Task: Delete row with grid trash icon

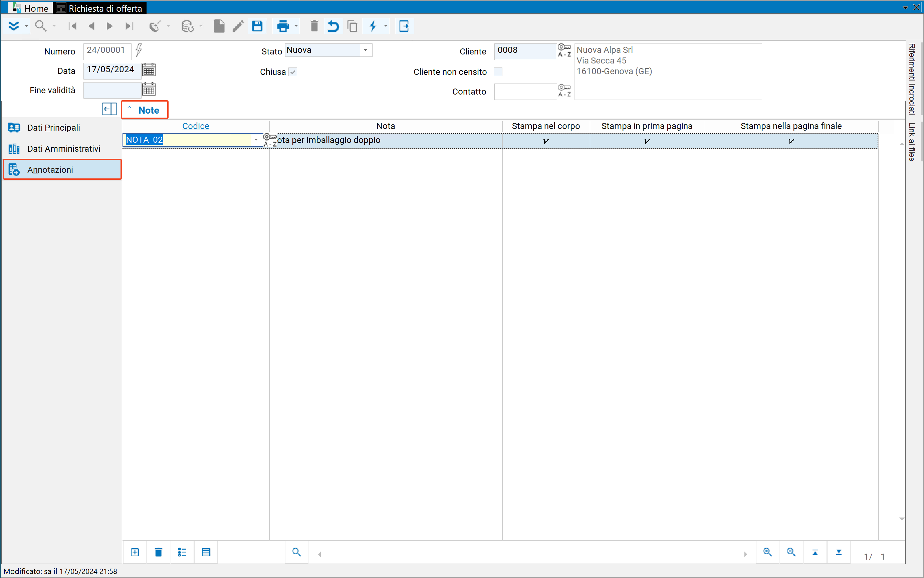Action: [x=159, y=552]
